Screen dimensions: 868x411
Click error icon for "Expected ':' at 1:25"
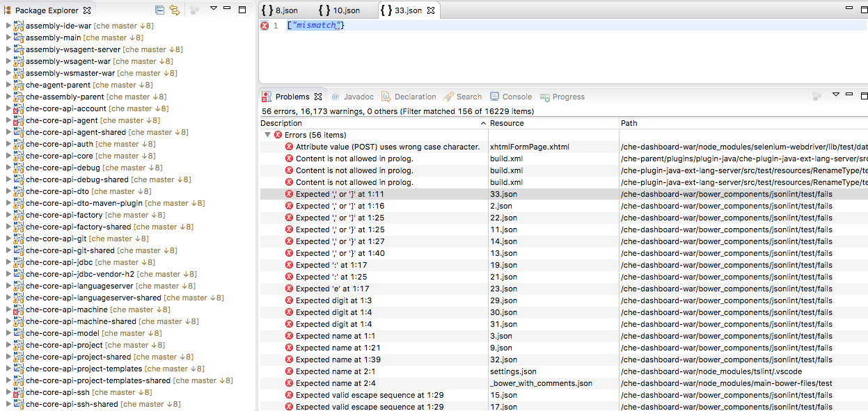click(290, 277)
